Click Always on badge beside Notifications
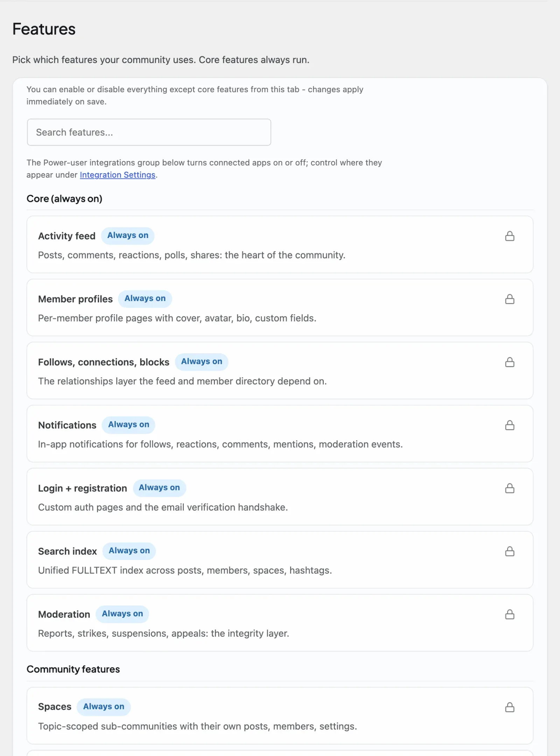 [x=128, y=425]
